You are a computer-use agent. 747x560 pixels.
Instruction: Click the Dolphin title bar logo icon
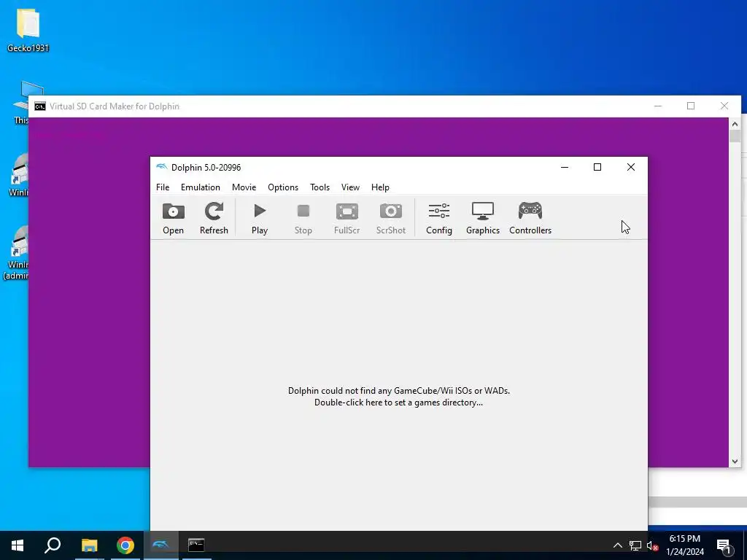point(162,167)
